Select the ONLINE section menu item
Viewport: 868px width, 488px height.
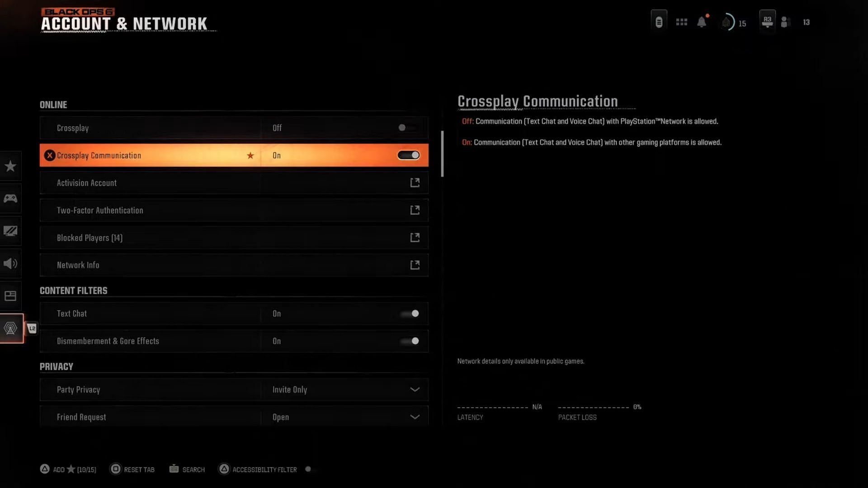point(53,103)
